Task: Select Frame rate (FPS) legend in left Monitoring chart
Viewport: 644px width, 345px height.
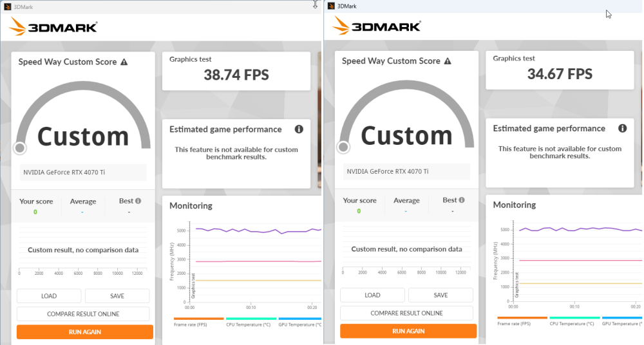Action: pyautogui.click(x=199, y=322)
